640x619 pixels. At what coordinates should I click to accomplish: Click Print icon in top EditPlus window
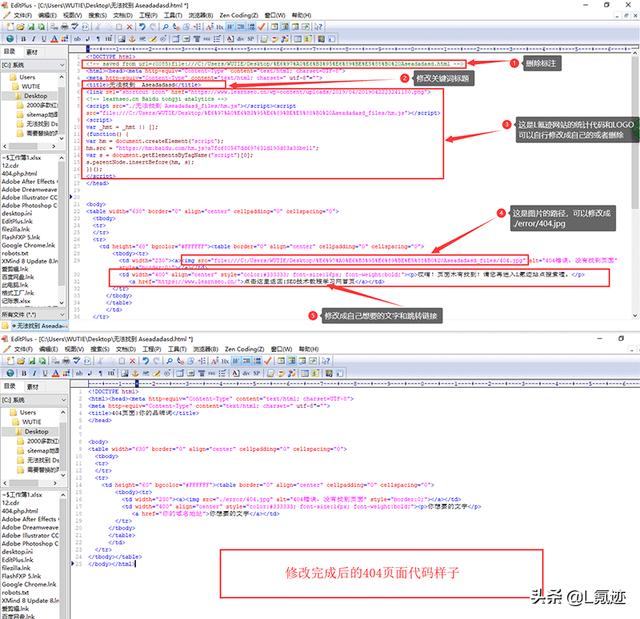(64, 27)
